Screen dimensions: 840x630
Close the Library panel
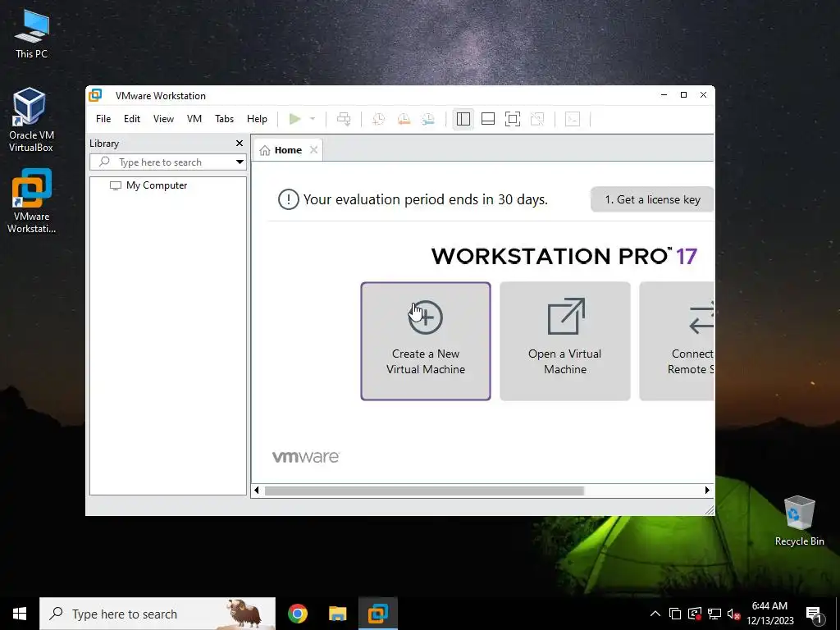240,143
